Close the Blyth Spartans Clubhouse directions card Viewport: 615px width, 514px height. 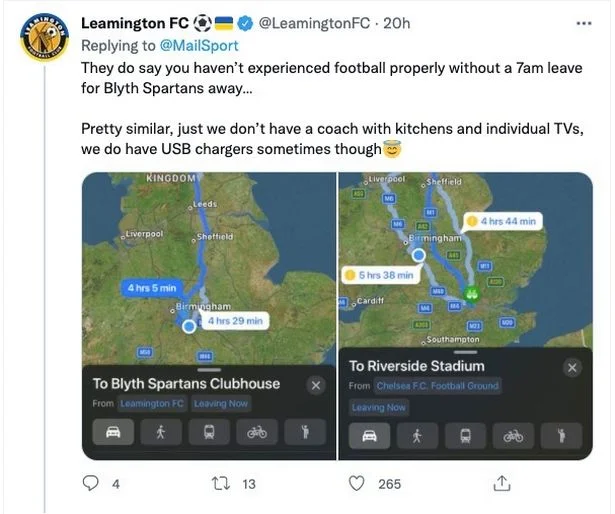(315, 385)
